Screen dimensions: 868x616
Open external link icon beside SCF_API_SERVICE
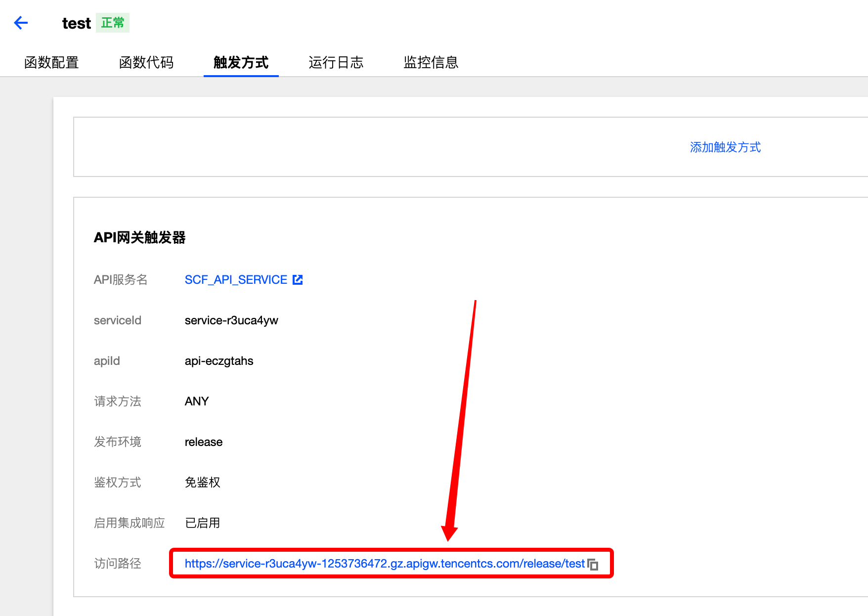coord(298,280)
